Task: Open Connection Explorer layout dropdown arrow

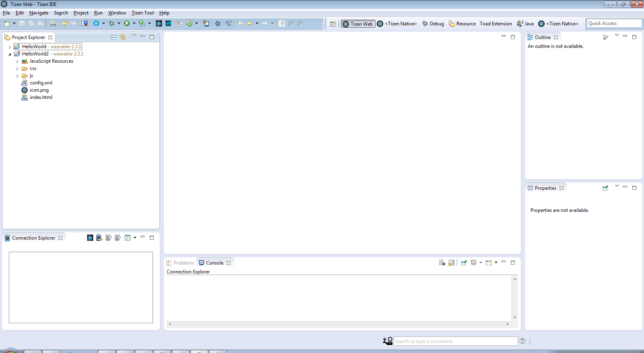Action: click(135, 238)
